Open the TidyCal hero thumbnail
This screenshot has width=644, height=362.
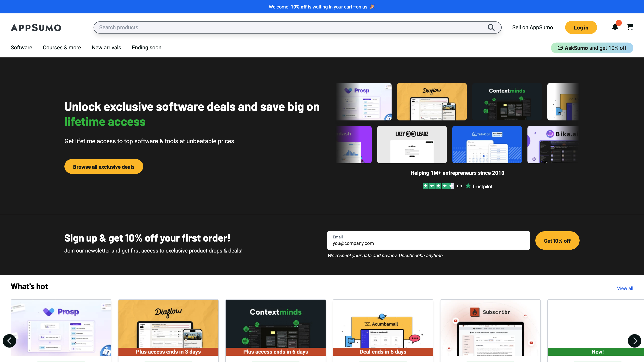[487, 145]
